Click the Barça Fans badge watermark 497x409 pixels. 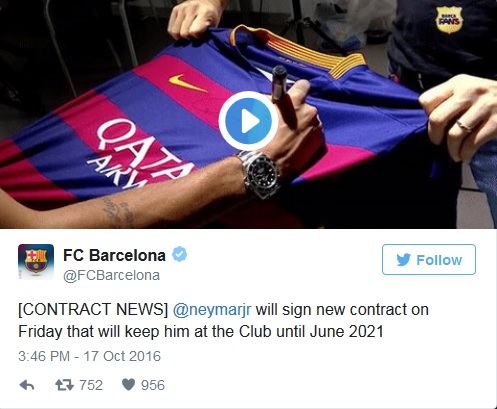point(449,20)
